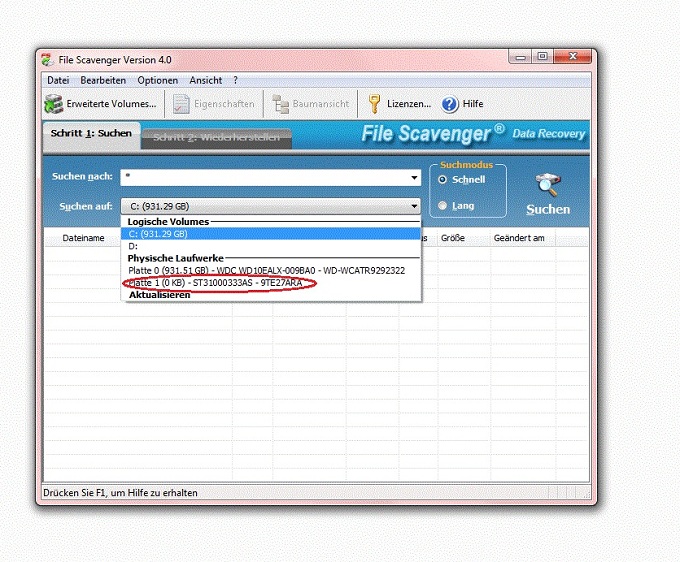Viewport: 680px width, 562px height.
Task: Click the blue Hilfe question mark icon
Action: point(450,104)
